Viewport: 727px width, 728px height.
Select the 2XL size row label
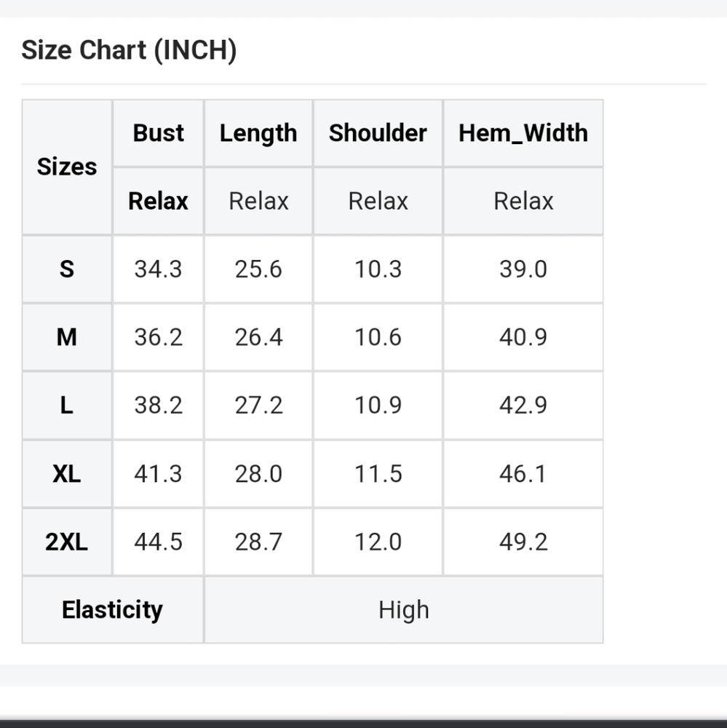[67, 542]
